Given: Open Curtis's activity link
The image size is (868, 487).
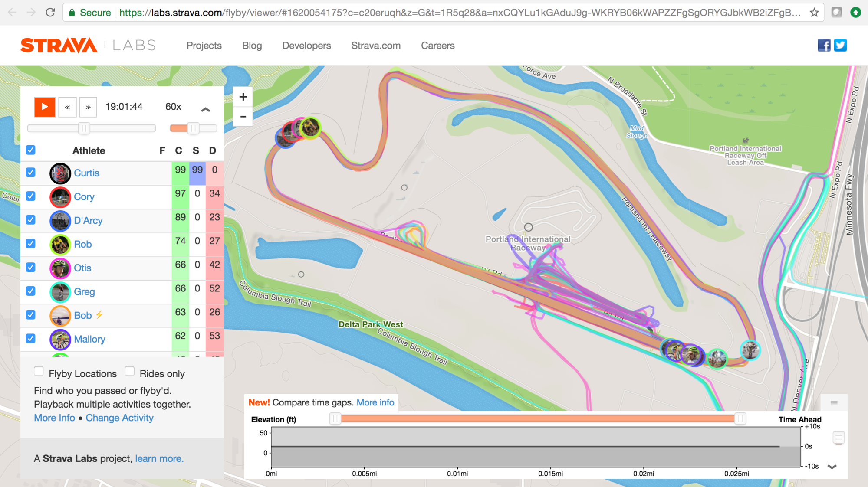Looking at the screenshot, I should click(86, 173).
